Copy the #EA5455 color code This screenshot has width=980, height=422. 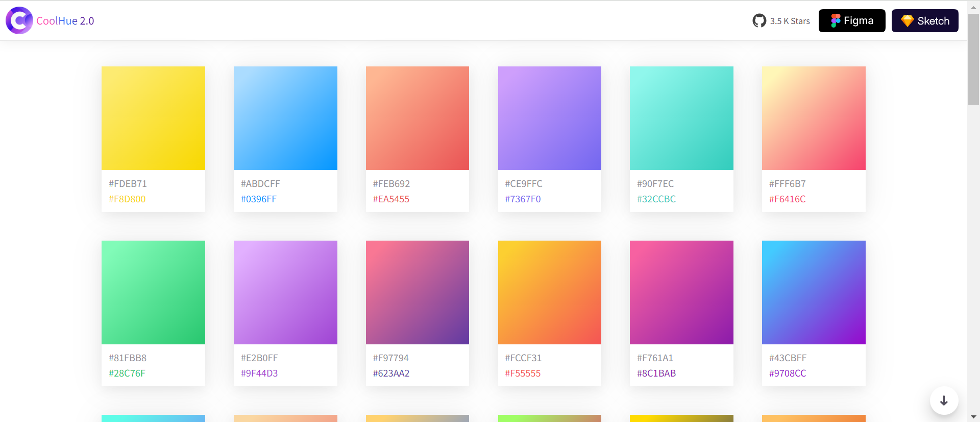click(x=391, y=199)
